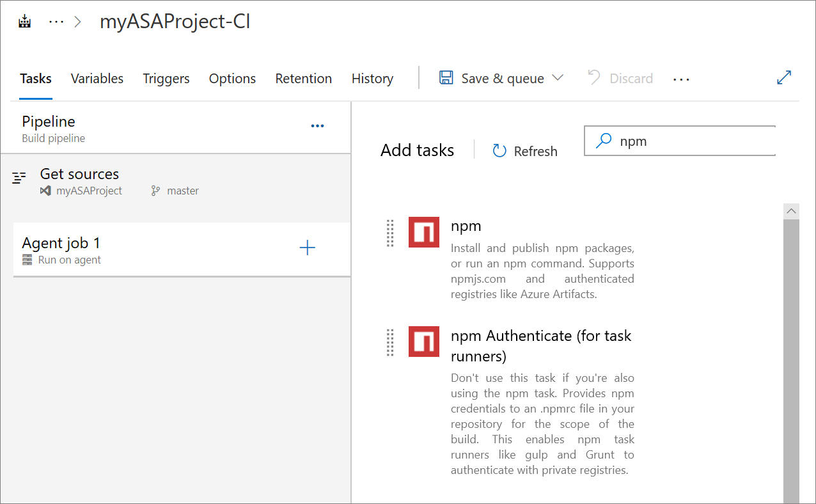Viewport: 816px width, 504px height.
Task: Click the npm Authenticate task icon
Action: coord(423,342)
